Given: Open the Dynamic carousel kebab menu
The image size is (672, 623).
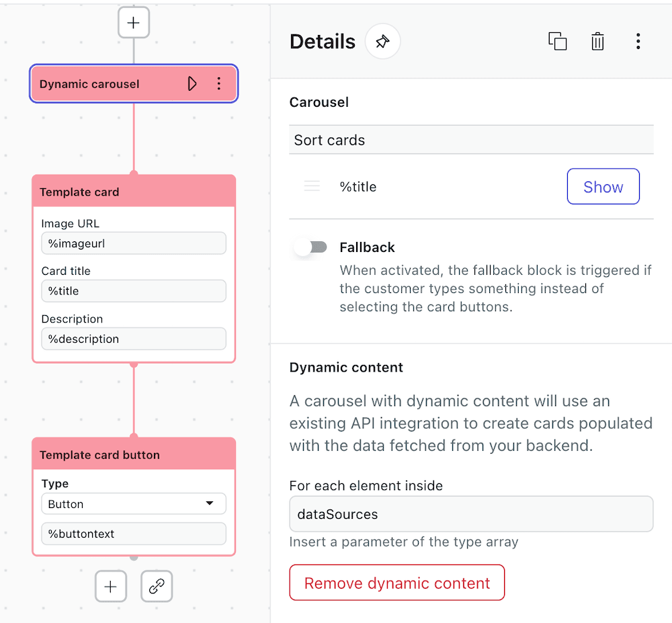Looking at the screenshot, I should [x=218, y=83].
